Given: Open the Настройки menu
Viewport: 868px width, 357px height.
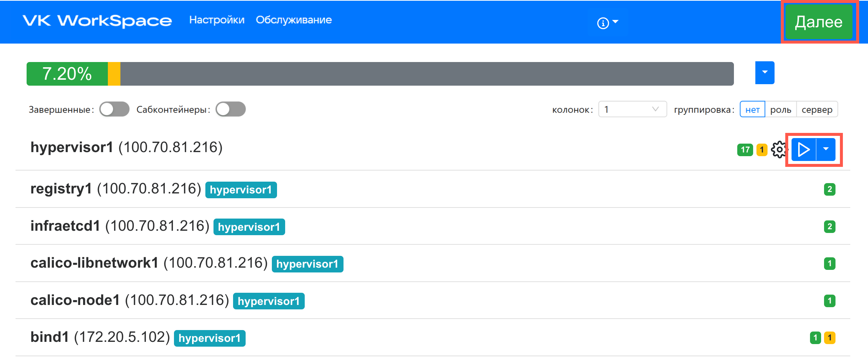Looking at the screenshot, I should [217, 20].
